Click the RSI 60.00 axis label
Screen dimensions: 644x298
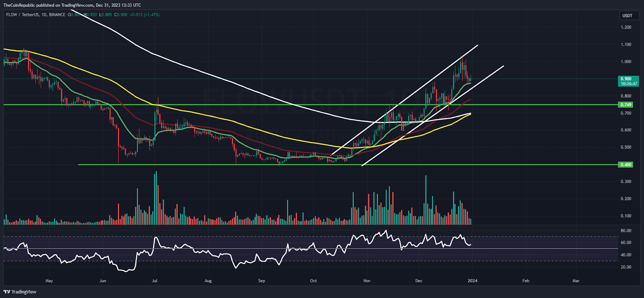pyautogui.click(x=626, y=243)
